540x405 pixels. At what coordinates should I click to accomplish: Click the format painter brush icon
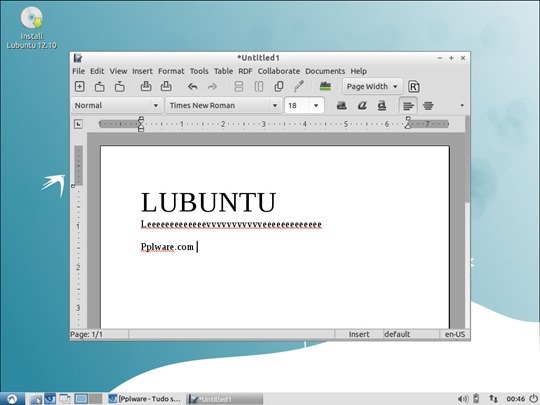299,86
